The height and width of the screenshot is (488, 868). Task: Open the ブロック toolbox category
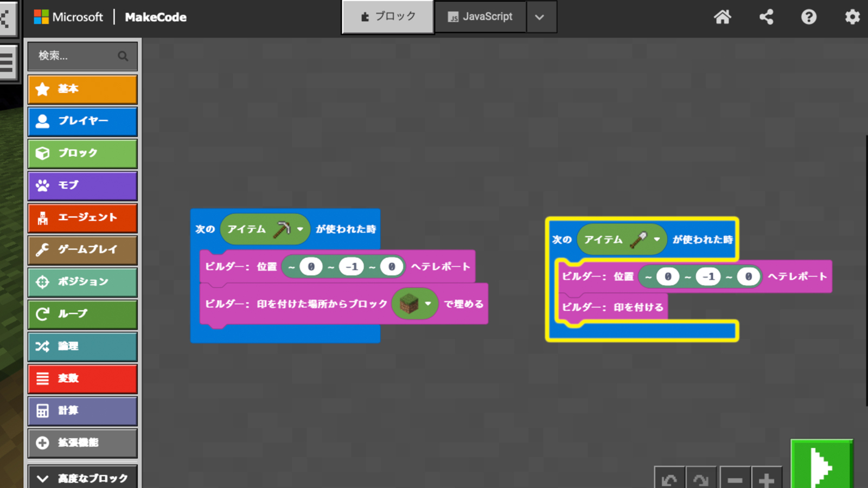pyautogui.click(x=82, y=153)
